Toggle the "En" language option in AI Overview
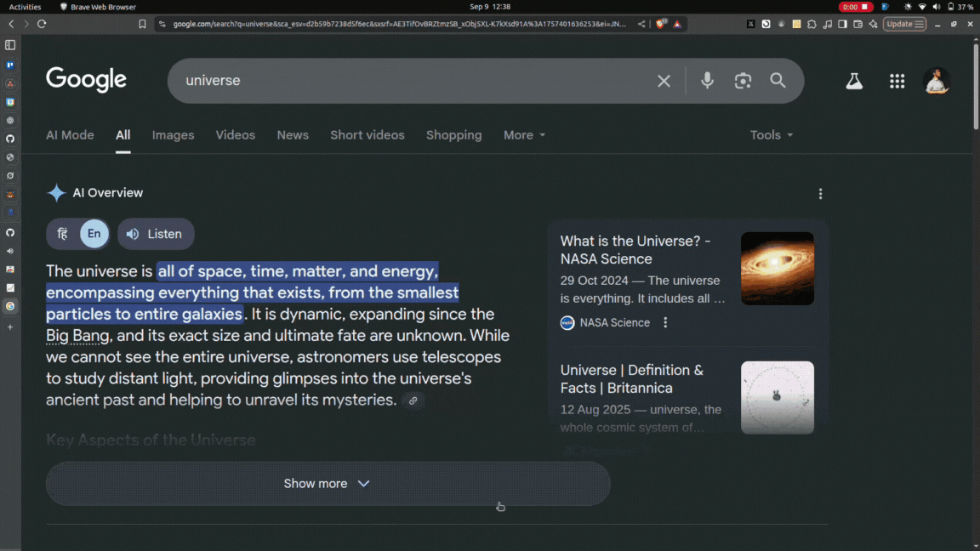 point(93,234)
